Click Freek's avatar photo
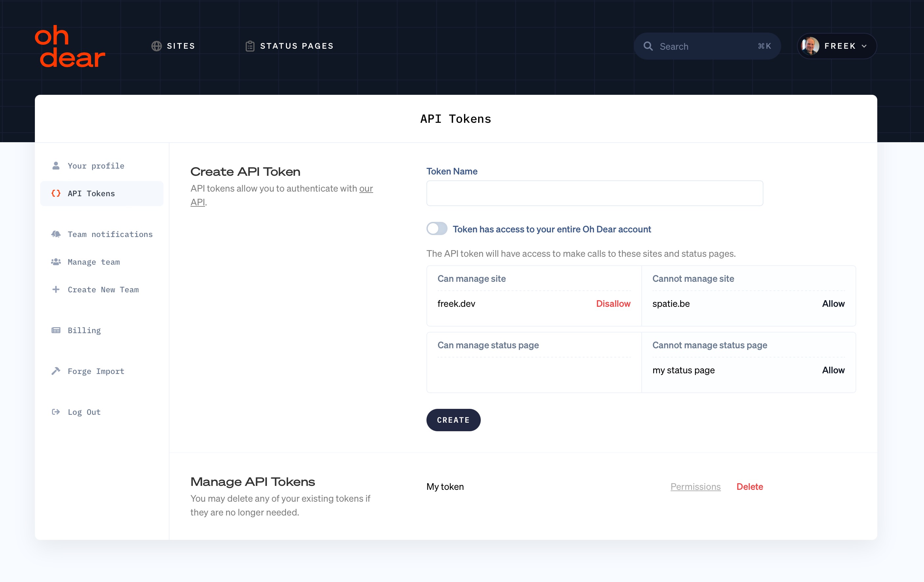The width and height of the screenshot is (924, 582). 810,46
